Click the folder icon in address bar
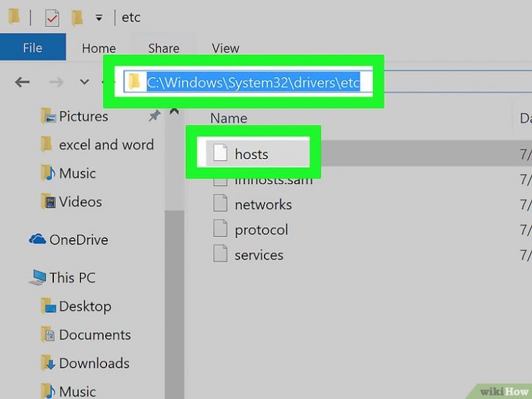Viewport: 532px width, 399px height. 134,81
